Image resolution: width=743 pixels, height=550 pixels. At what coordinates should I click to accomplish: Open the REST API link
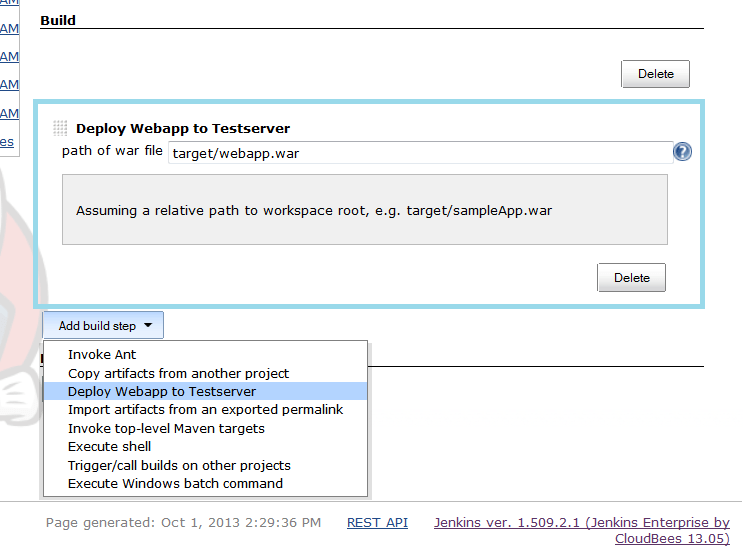coord(377,522)
